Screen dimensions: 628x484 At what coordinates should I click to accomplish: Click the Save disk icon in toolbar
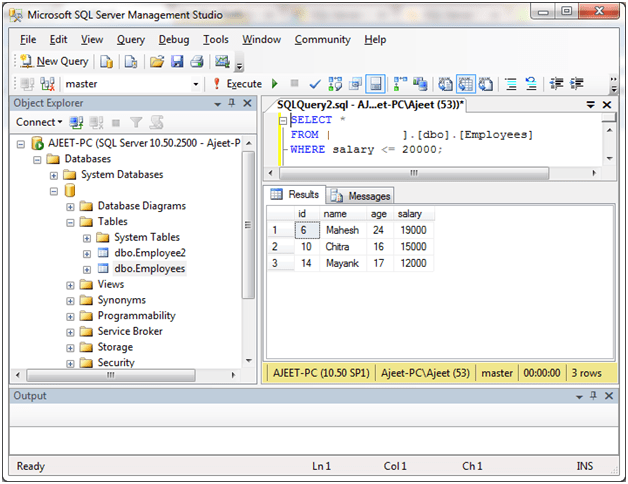pos(176,61)
